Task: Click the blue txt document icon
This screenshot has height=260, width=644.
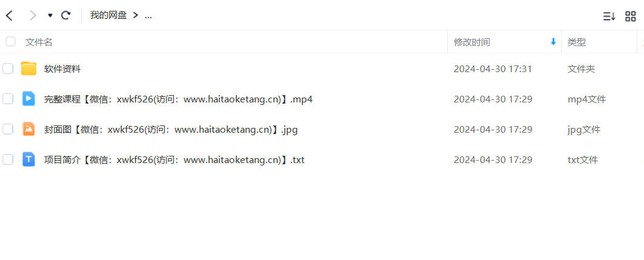Action: (x=28, y=159)
